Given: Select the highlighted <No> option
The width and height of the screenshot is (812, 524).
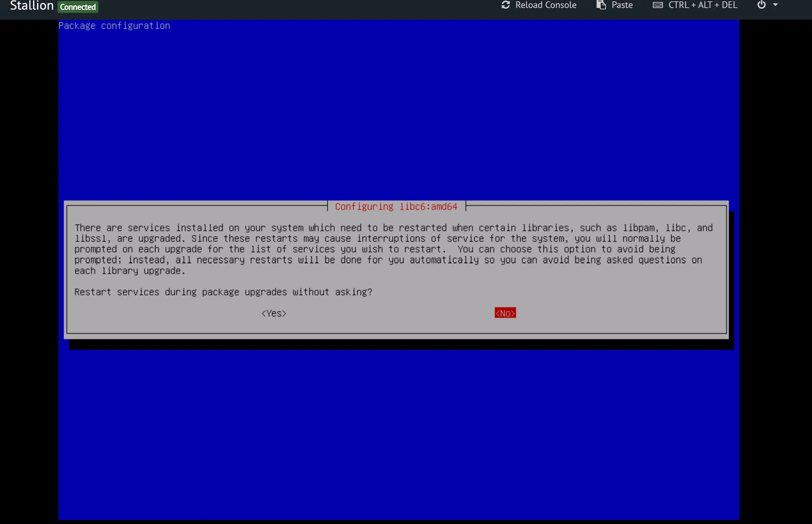Looking at the screenshot, I should click(505, 313).
